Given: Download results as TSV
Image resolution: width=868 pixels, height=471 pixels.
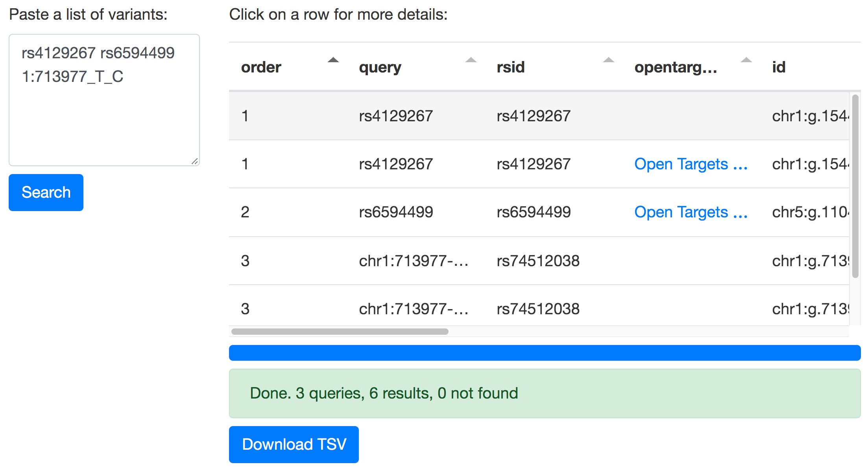Looking at the screenshot, I should tap(294, 444).
